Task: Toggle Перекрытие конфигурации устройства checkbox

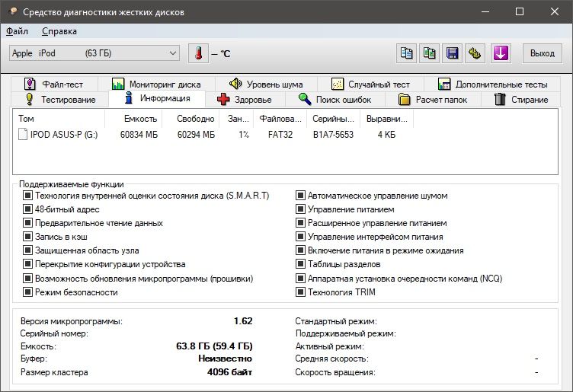Action: [x=27, y=264]
